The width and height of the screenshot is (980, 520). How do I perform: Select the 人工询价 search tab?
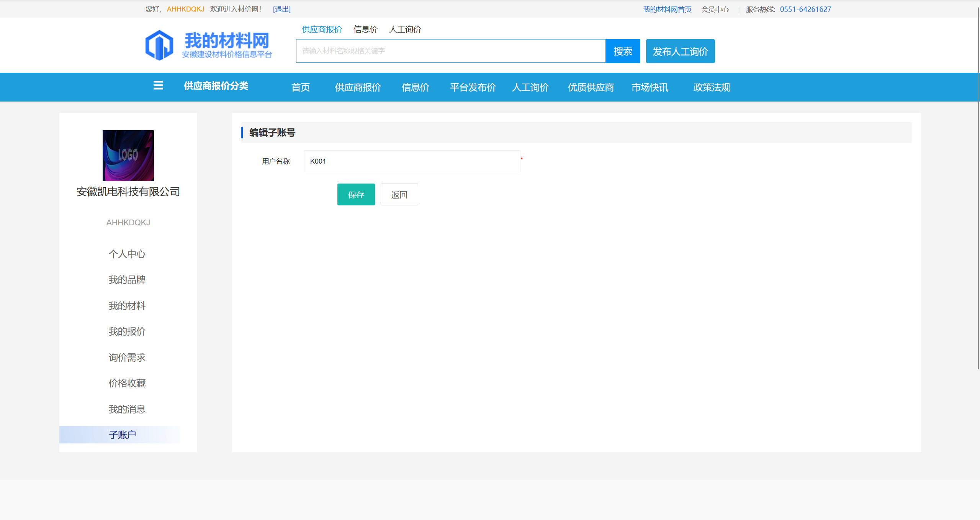coord(405,30)
